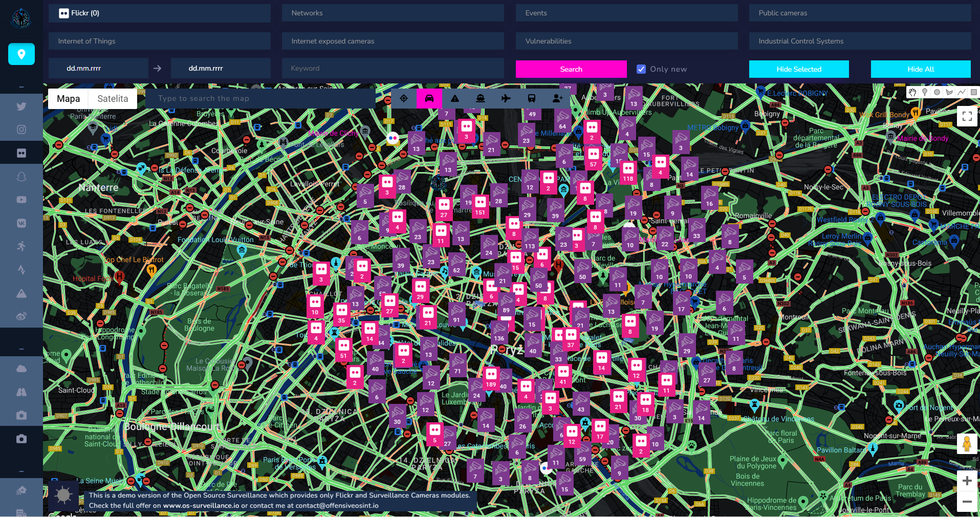
Task: Toggle the sun theme switch
Action: [x=63, y=495]
